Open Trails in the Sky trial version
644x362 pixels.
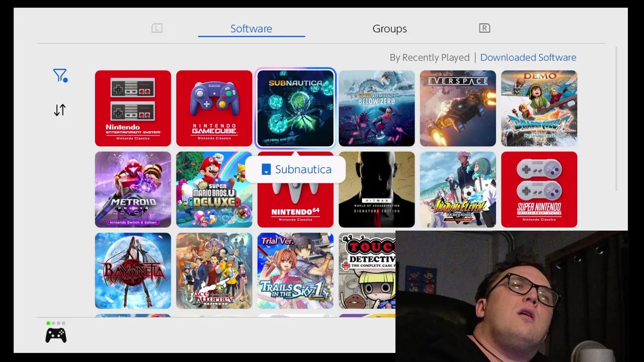[295, 270]
